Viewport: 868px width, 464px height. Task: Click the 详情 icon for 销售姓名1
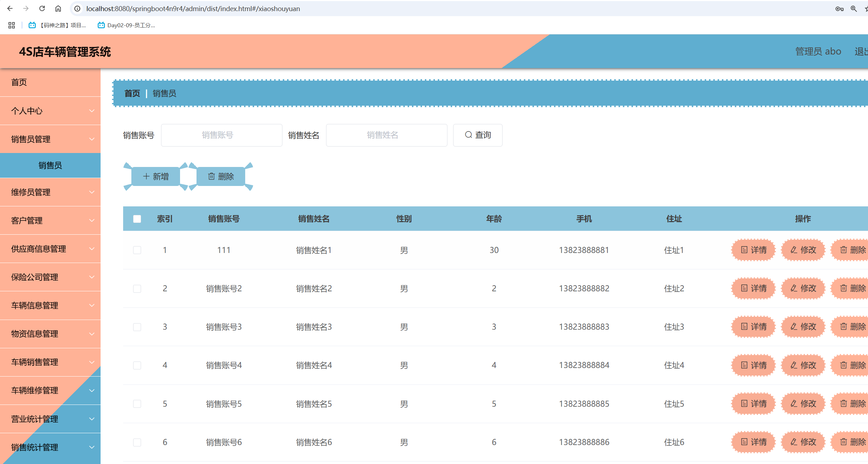(x=744, y=250)
